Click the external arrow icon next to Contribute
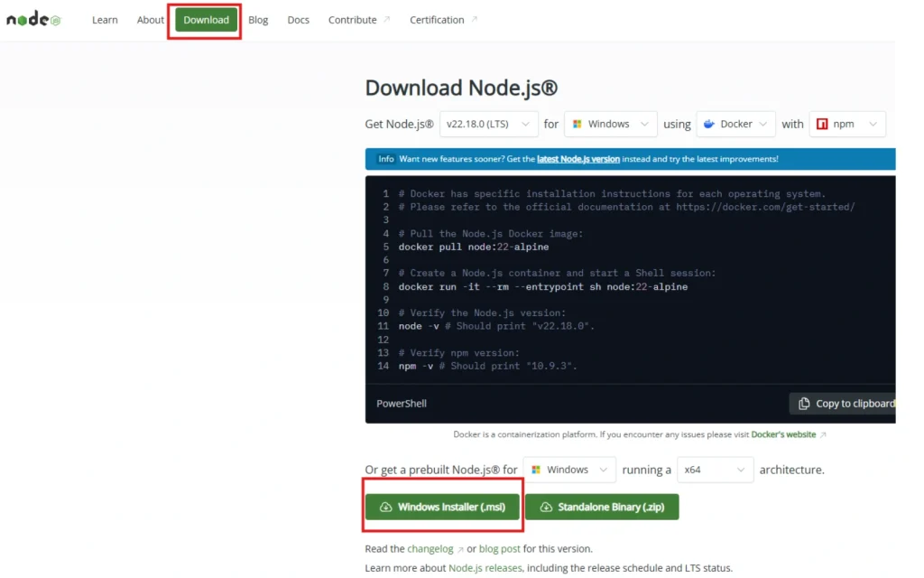The image size is (924, 578). click(x=386, y=20)
